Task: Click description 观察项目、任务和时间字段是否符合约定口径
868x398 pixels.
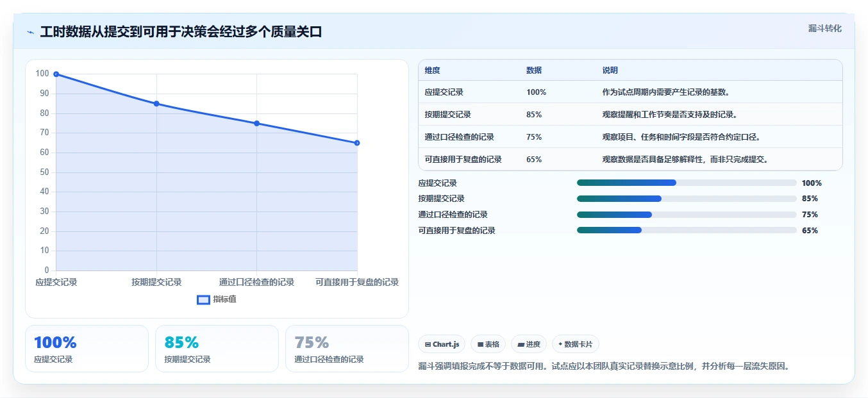Action: coord(681,137)
